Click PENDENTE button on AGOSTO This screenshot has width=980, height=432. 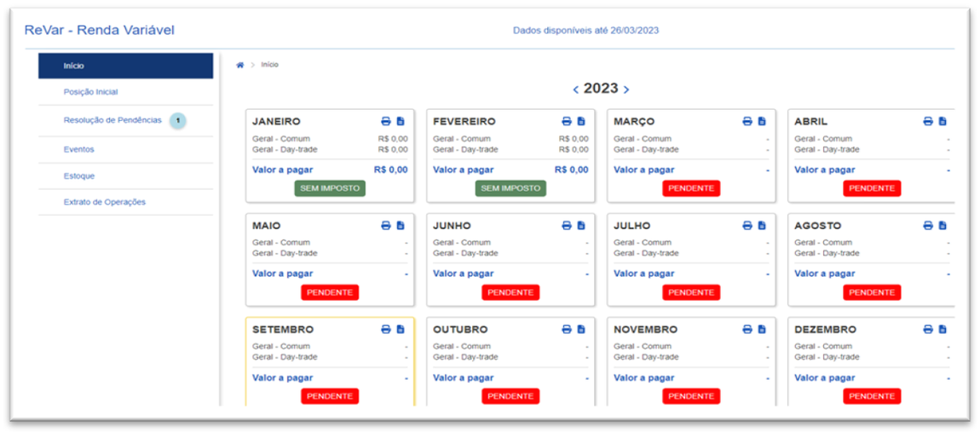[x=872, y=292]
